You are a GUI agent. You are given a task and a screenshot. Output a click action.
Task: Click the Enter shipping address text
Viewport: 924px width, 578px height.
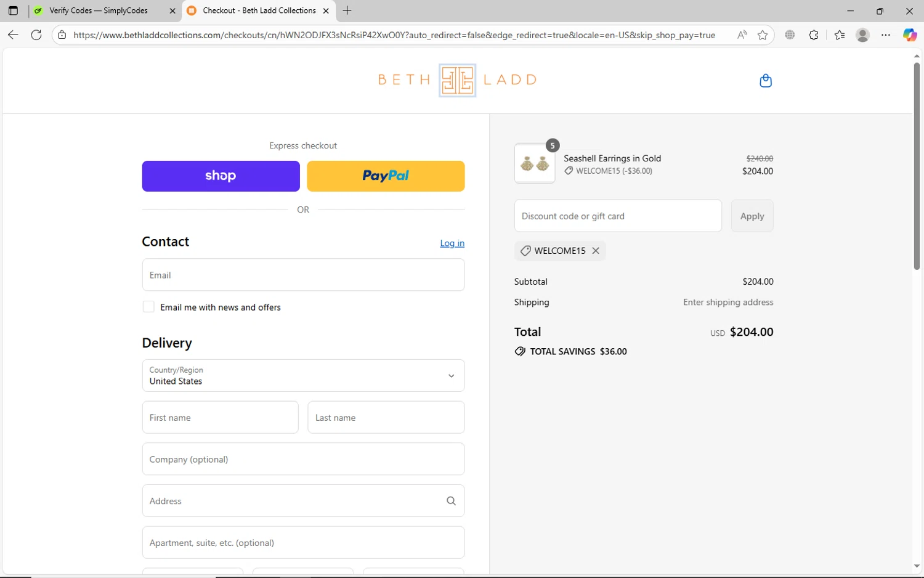pyautogui.click(x=728, y=302)
